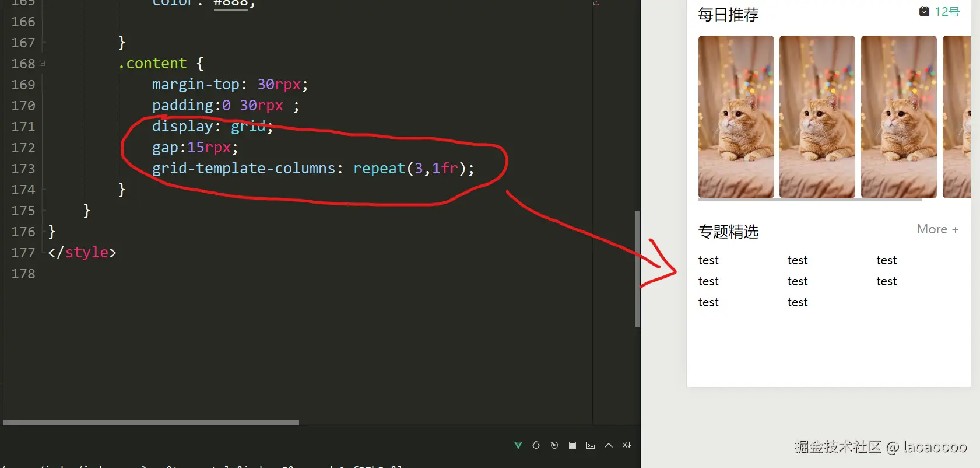Click the grid-template-columns property name
This screenshot has width=980, height=468.
point(243,169)
